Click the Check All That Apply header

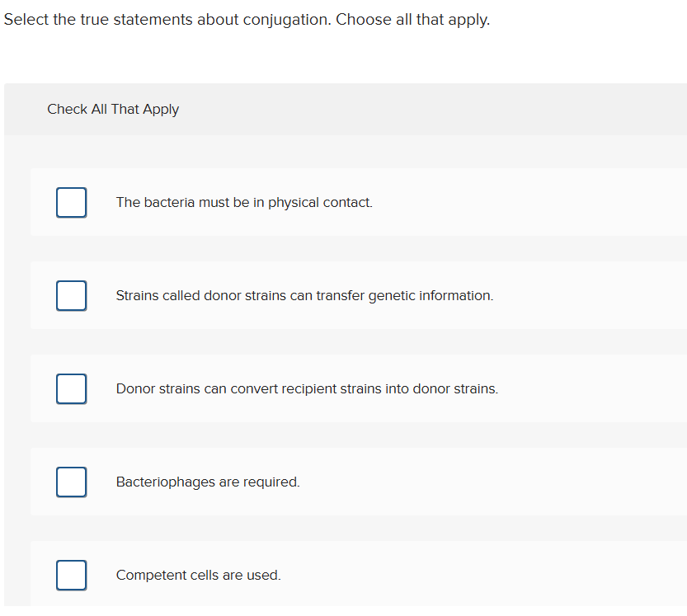click(113, 109)
